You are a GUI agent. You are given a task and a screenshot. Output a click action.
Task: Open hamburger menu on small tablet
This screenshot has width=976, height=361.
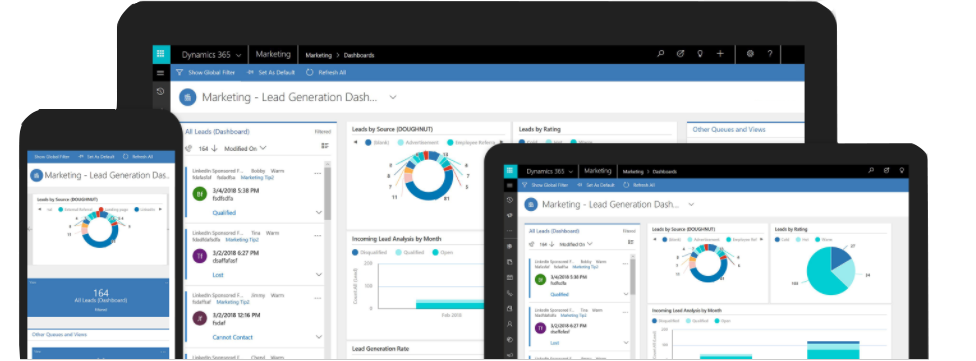[510, 185]
